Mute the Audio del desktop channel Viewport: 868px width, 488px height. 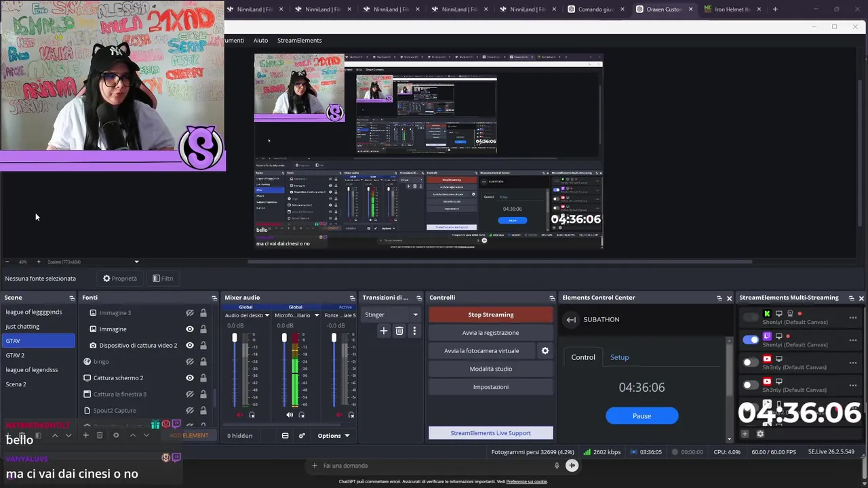point(239,415)
